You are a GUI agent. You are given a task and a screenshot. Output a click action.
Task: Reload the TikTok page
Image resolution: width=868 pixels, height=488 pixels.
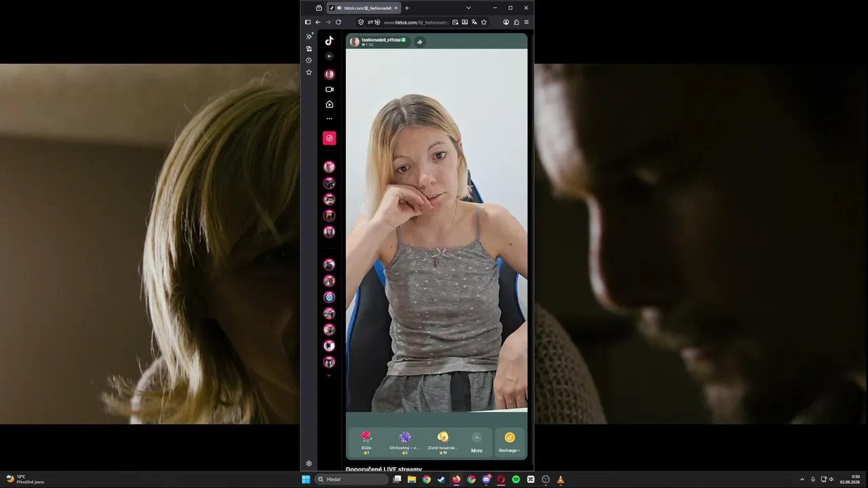[338, 22]
